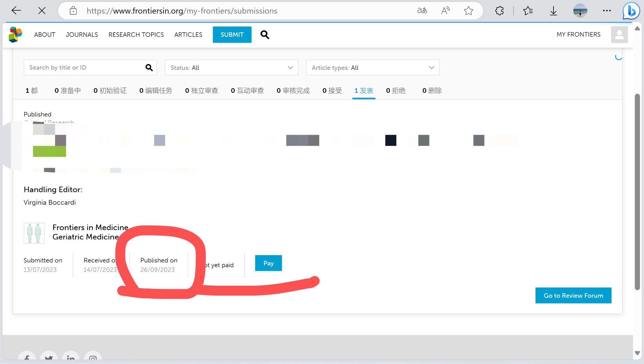The image size is (644, 364).
Task: Open browser Settings and more menu
Action: point(607,11)
